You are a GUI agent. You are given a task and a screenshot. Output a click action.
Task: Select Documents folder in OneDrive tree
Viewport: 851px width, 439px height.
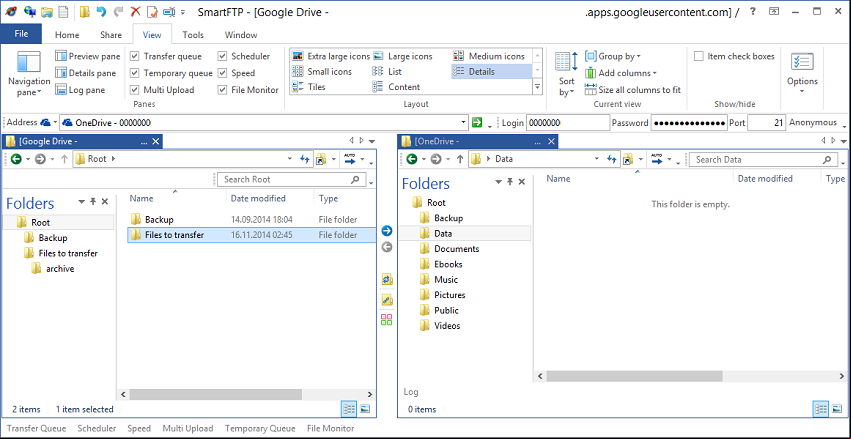point(456,249)
